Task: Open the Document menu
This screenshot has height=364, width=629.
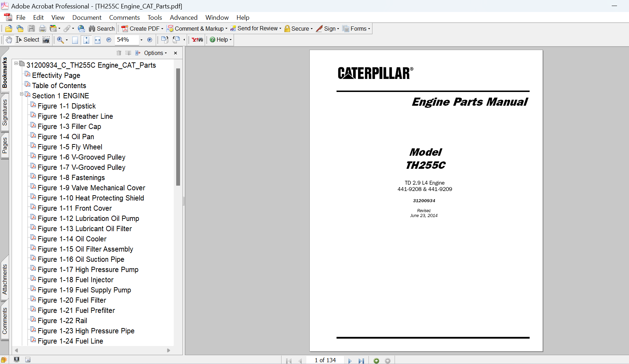Action: coord(87,17)
